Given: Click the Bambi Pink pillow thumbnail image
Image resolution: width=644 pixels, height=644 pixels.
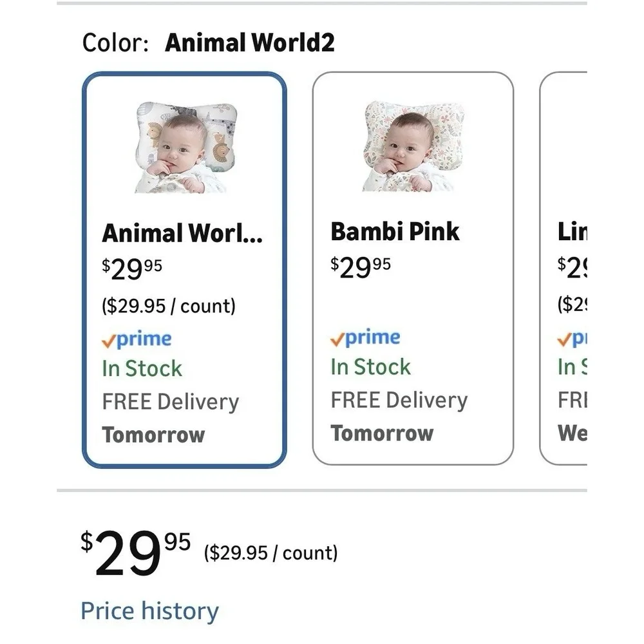Looking at the screenshot, I should 414,146.
